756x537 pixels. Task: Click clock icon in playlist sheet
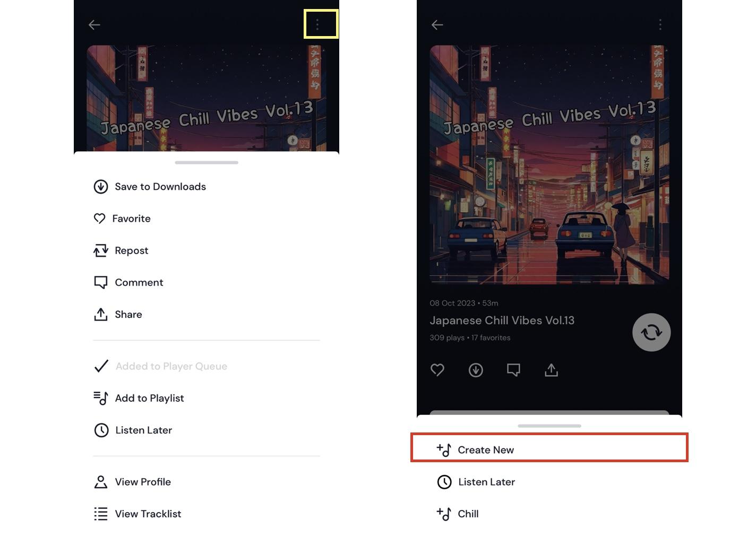[x=444, y=482]
